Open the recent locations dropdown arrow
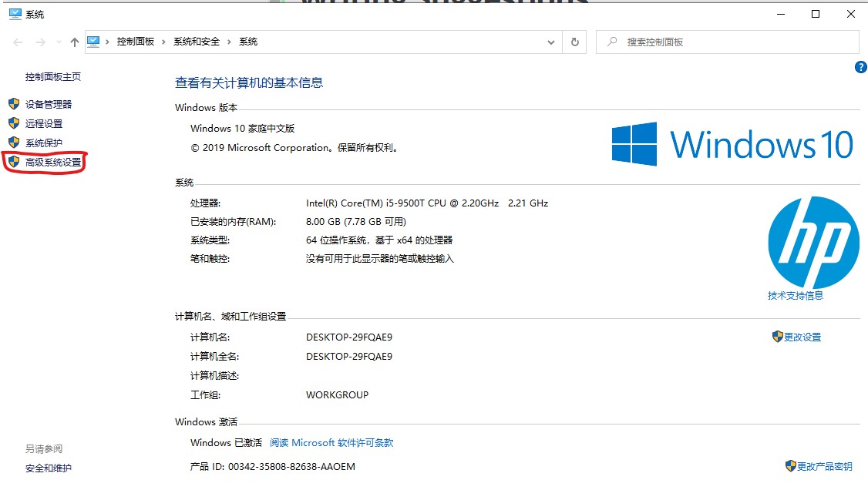The image size is (868, 490). point(59,42)
